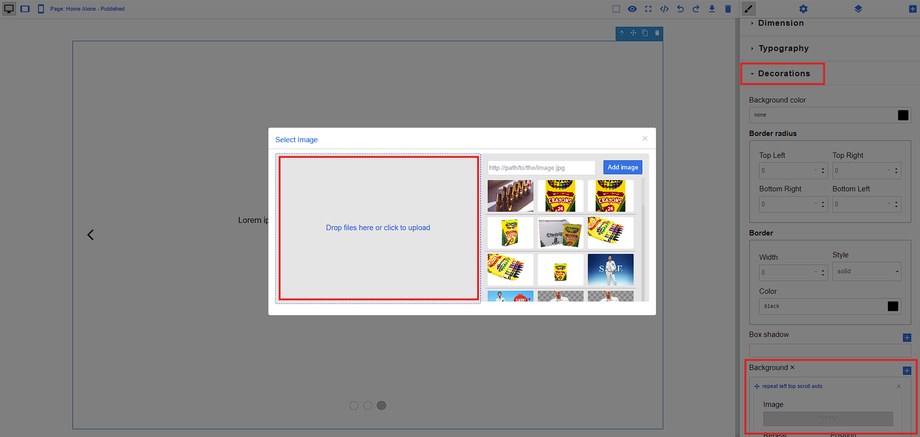
Task: Click move handle of background layer
Action: click(x=757, y=387)
